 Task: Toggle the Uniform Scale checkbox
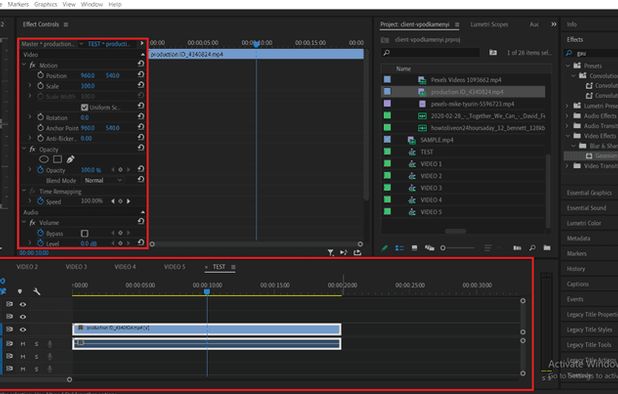(84, 107)
